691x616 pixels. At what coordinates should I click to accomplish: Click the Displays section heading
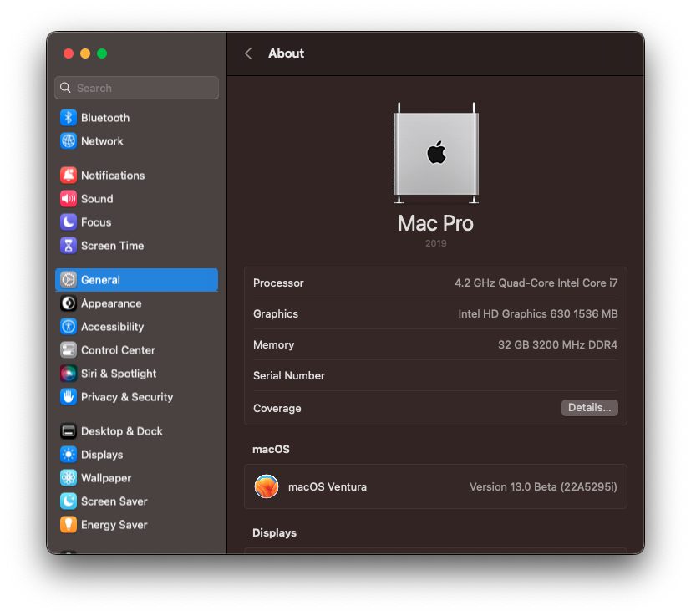(x=274, y=532)
